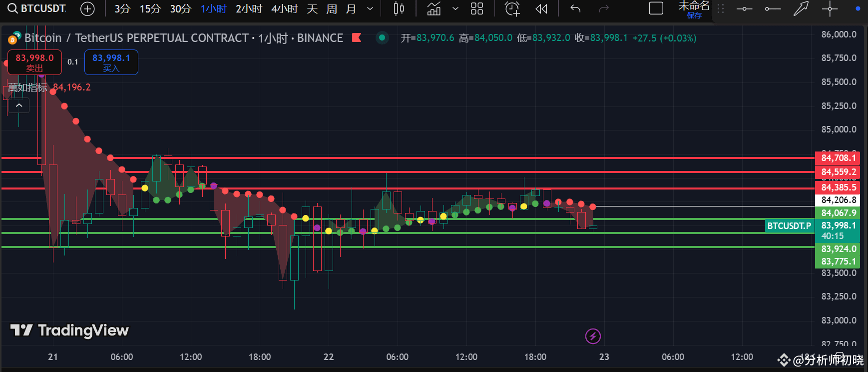This screenshot has width=868, height=372.
Task: Open the layout setup square icon
Action: (x=656, y=8)
